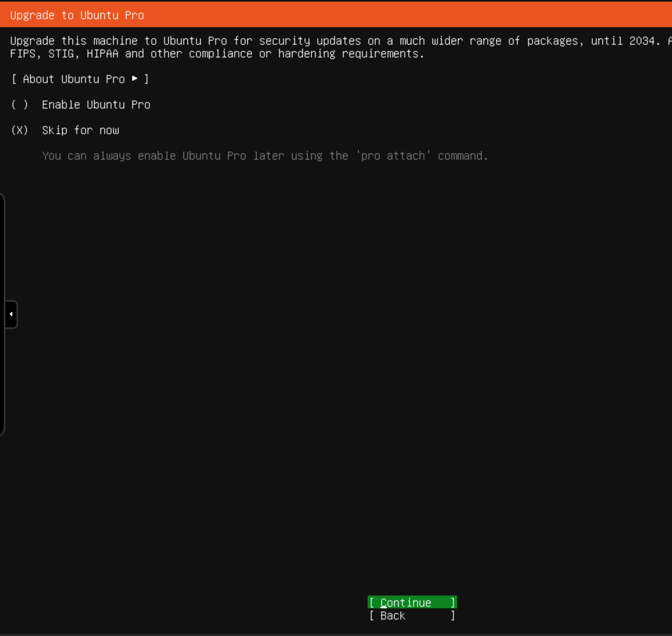Viewport: 672px width, 636px height.
Task: Select Skip for now
Action: pyautogui.click(x=80, y=130)
